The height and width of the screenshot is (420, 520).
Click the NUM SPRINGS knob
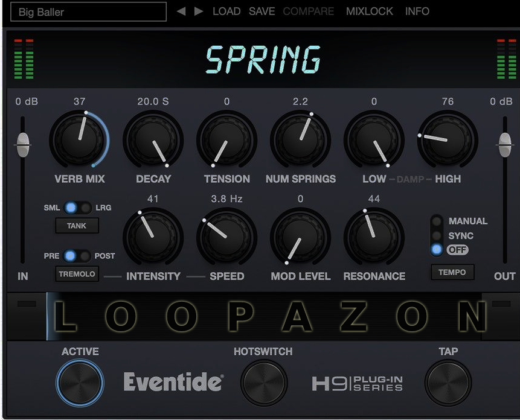[300, 139]
